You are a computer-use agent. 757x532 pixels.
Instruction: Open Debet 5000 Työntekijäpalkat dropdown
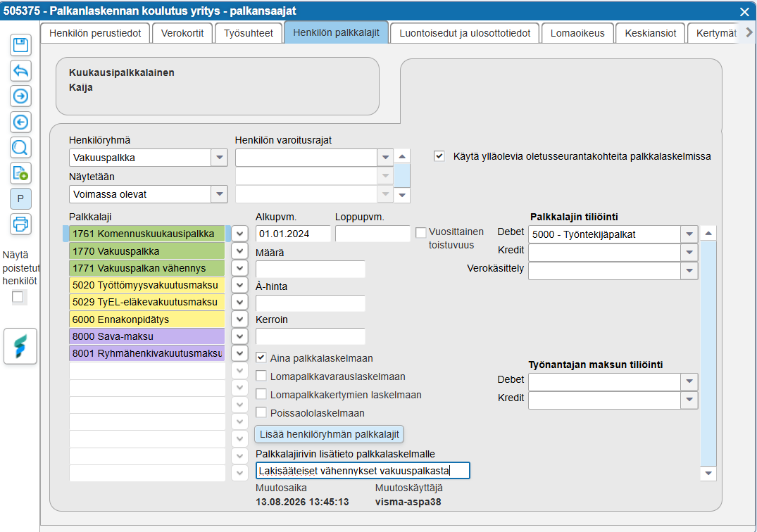coord(689,234)
